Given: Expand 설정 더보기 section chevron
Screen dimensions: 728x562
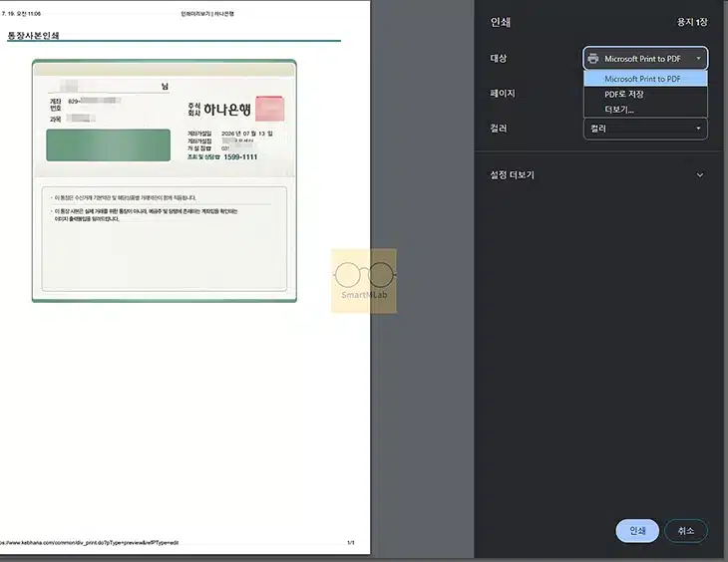Looking at the screenshot, I should (x=700, y=175).
